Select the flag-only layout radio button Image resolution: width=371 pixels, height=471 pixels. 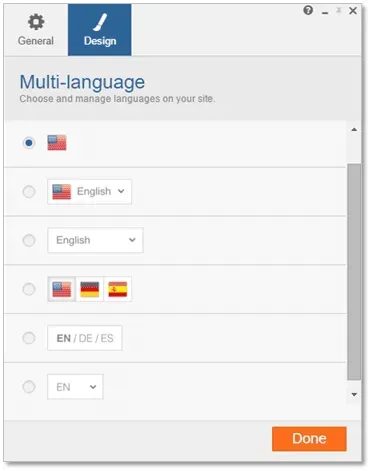click(29, 143)
